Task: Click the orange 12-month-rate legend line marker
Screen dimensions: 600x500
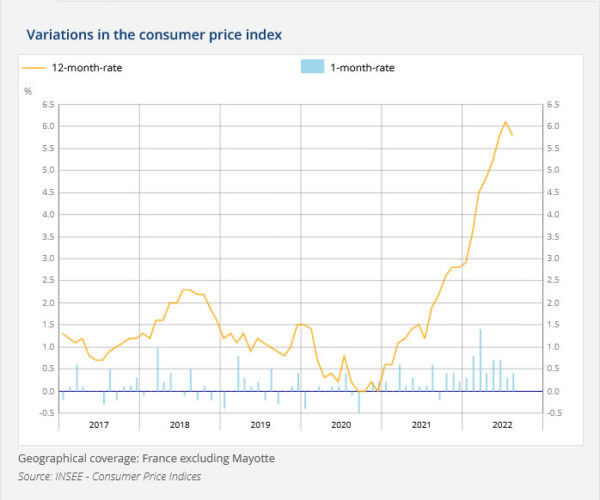Action: coord(34,68)
